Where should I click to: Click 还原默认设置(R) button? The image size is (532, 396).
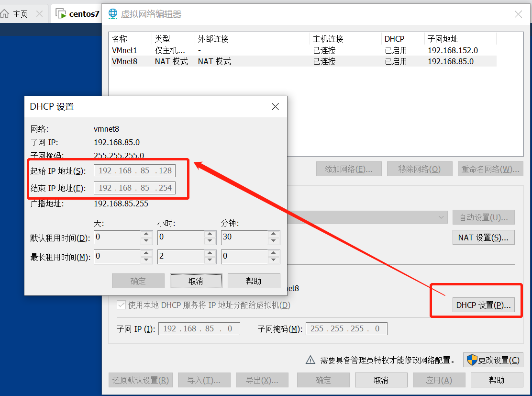(x=141, y=380)
